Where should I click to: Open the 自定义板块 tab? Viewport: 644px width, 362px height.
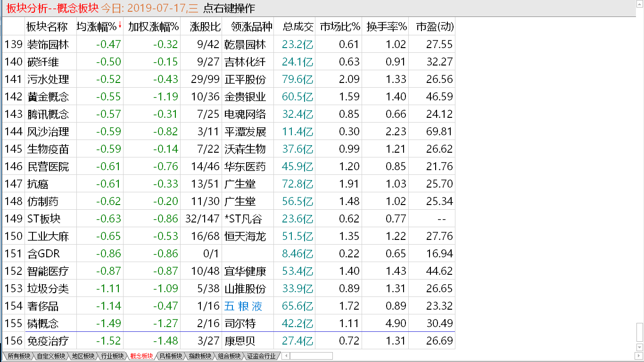(x=51, y=356)
